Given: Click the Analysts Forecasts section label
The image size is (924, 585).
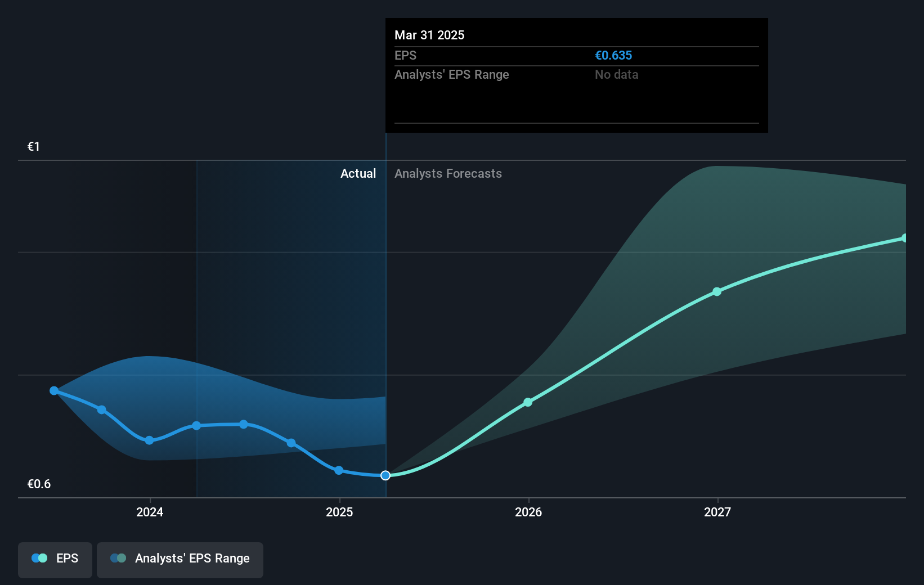Looking at the screenshot, I should pyautogui.click(x=448, y=174).
